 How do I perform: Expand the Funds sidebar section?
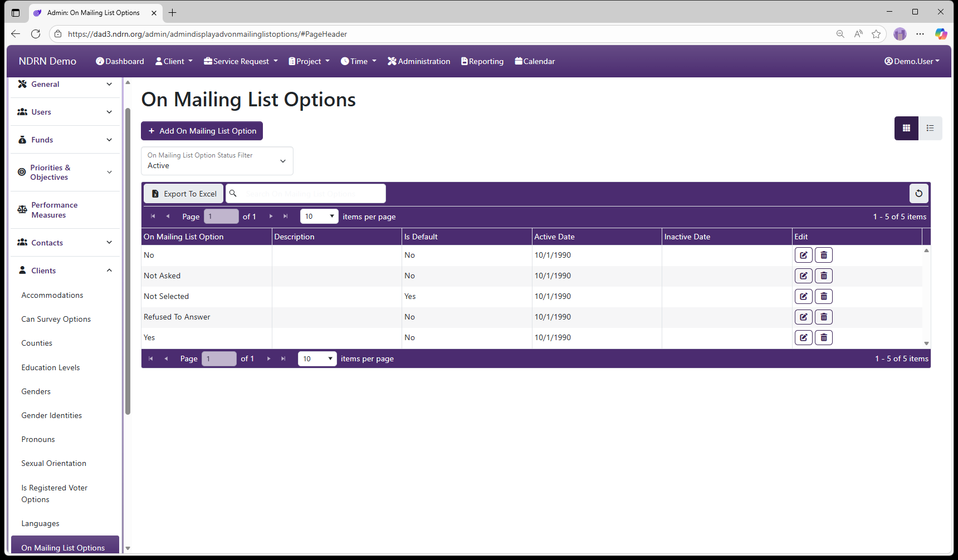(x=65, y=140)
